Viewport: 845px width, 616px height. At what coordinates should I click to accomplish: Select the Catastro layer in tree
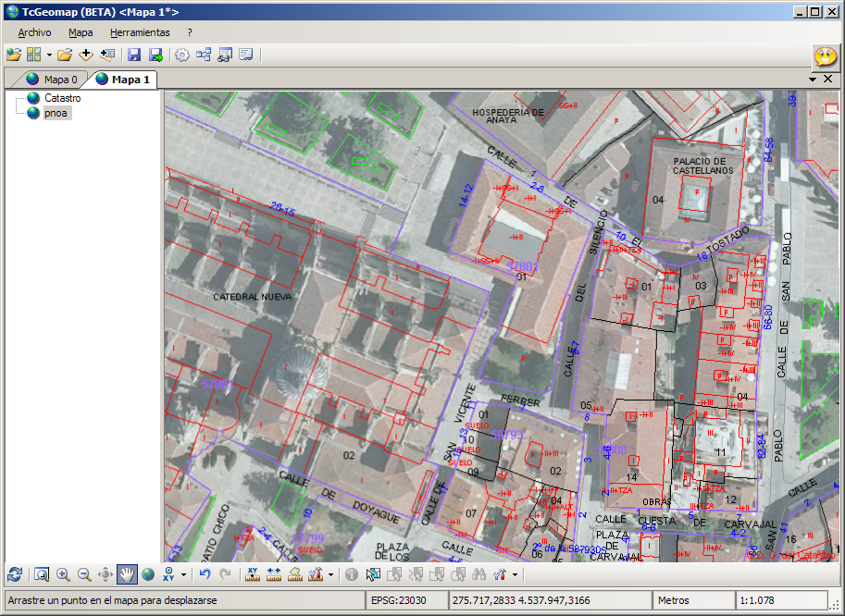click(x=62, y=98)
